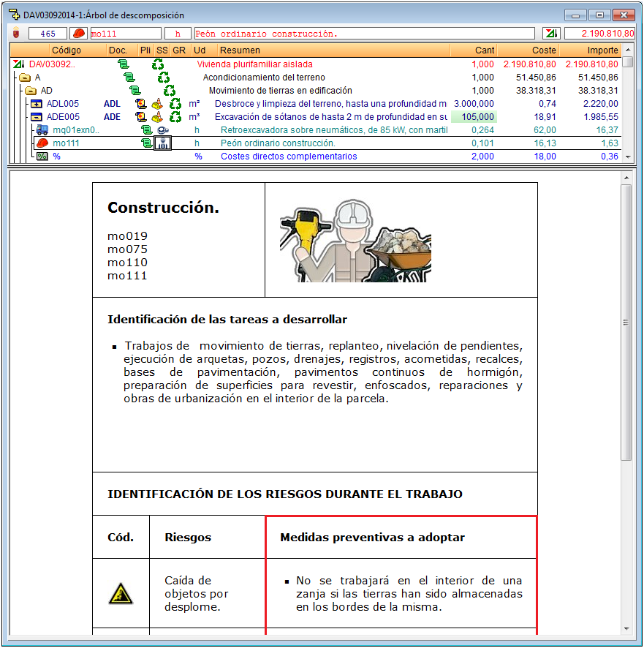The height and width of the screenshot is (648, 644).
Task: Click the 465 number input field
Action: point(48,34)
